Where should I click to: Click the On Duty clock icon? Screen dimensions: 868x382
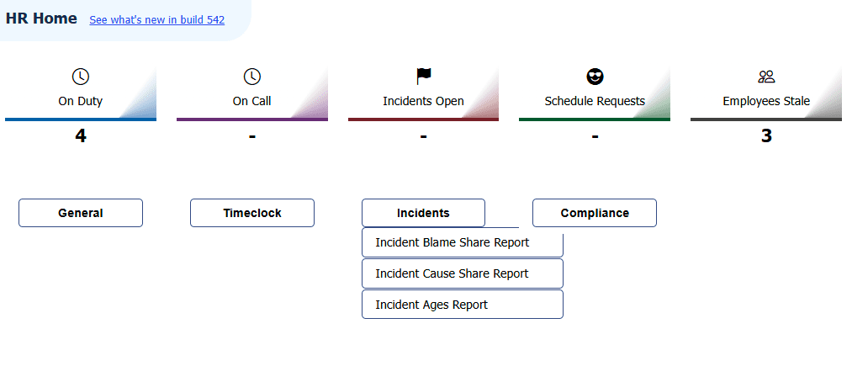81,77
